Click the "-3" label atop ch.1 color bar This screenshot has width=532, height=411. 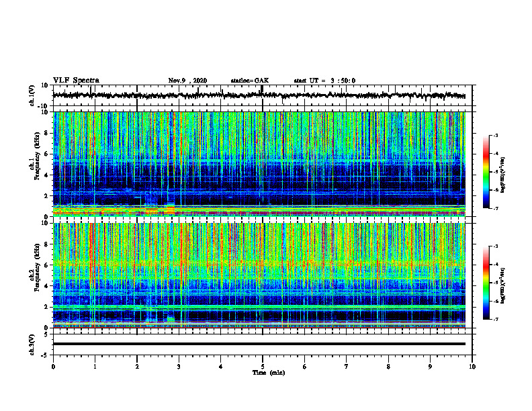[x=496, y=135]
